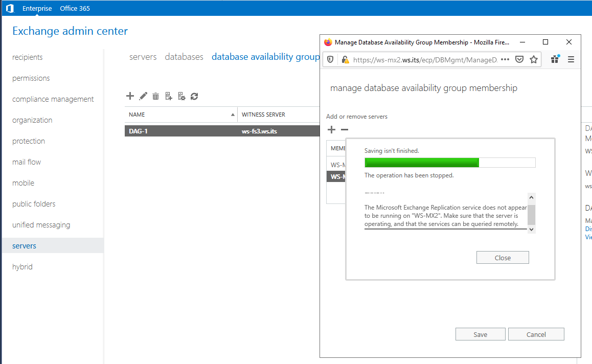Click the error message scrollbar thumb
Viewport: 592px width, 364px height.
click(x=531, y=215)
